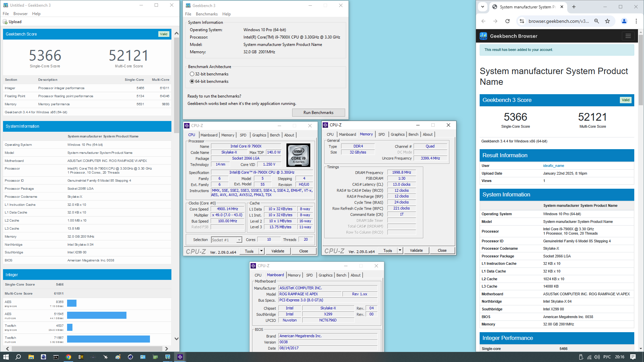This screenshot has width=644, height=362.
Task: Click Validate in CPU-Z CPU window
Action: click(x=278, y=251)
